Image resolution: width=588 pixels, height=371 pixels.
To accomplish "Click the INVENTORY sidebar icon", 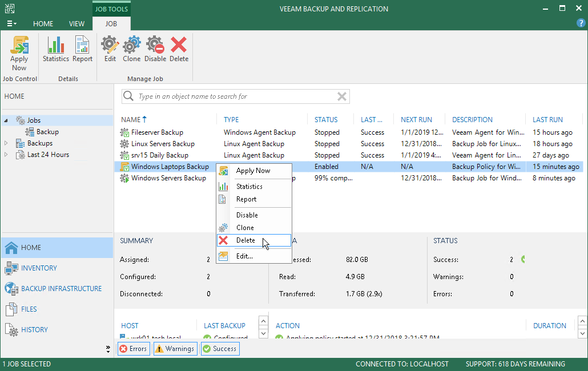I will [x=11, y=268].
